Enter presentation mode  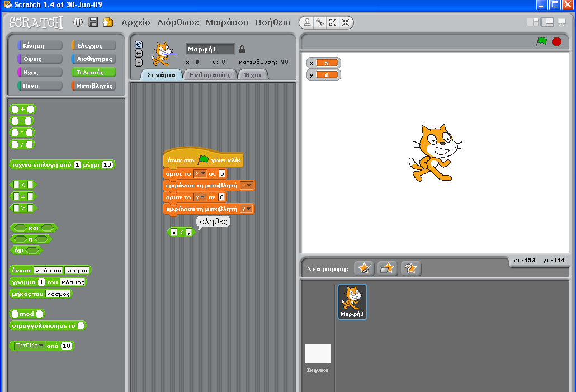[x=562, y=22]
